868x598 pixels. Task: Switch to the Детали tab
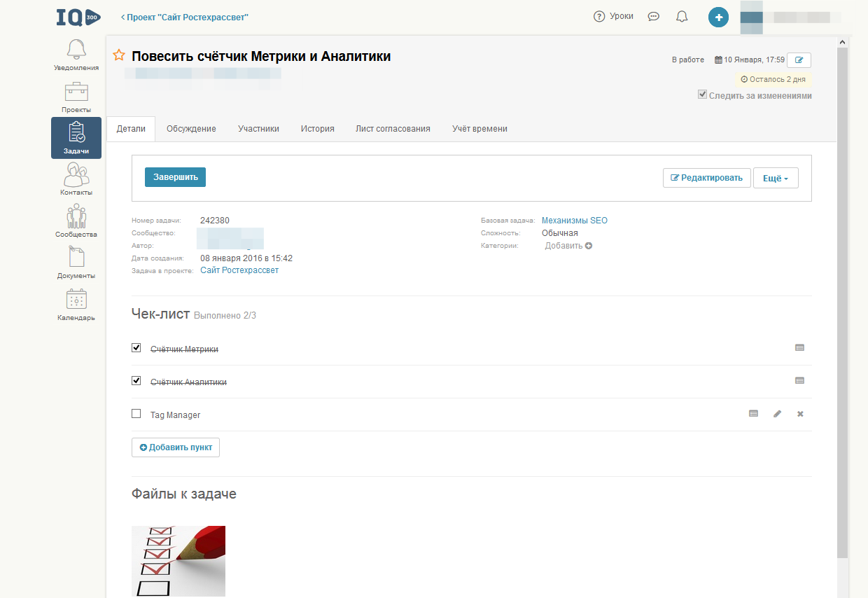131,129
